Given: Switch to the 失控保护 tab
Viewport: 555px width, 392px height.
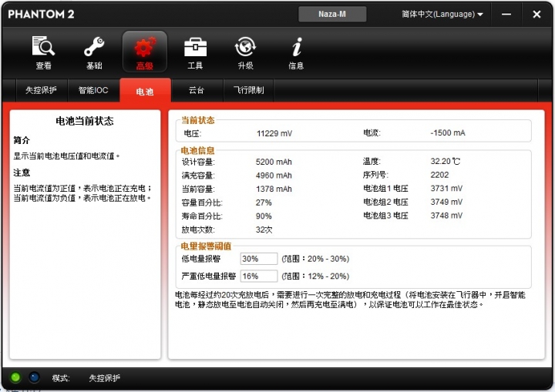Looking at the screenshot, I should [41, 90].
